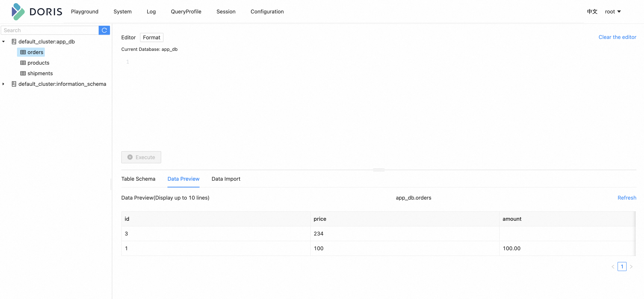Switch to the Table Schema tab
The width and height of the screenshot is (644, 299).
click(x=138, y=179)
